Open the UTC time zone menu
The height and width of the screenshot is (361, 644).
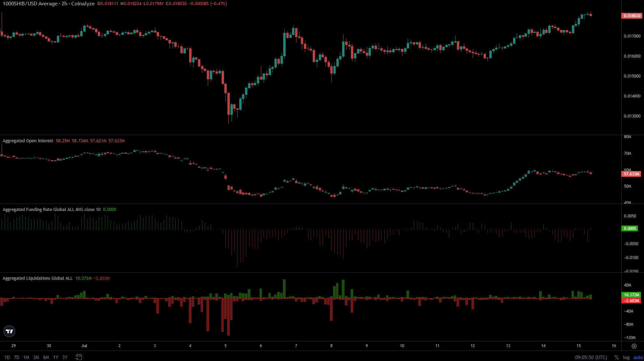pyautogui.click(x=591, y=357)
